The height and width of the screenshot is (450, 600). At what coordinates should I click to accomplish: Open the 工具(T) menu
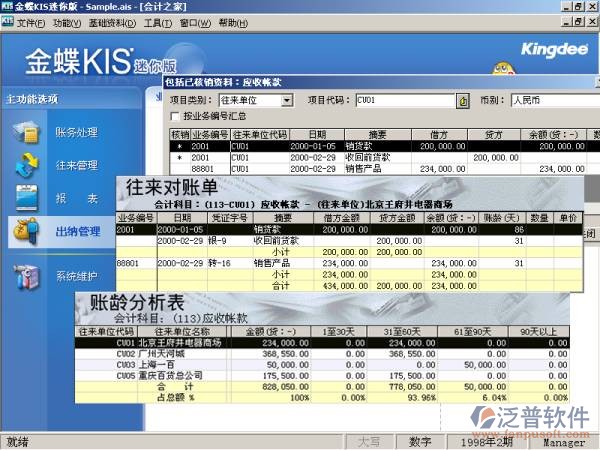point(157,22)
